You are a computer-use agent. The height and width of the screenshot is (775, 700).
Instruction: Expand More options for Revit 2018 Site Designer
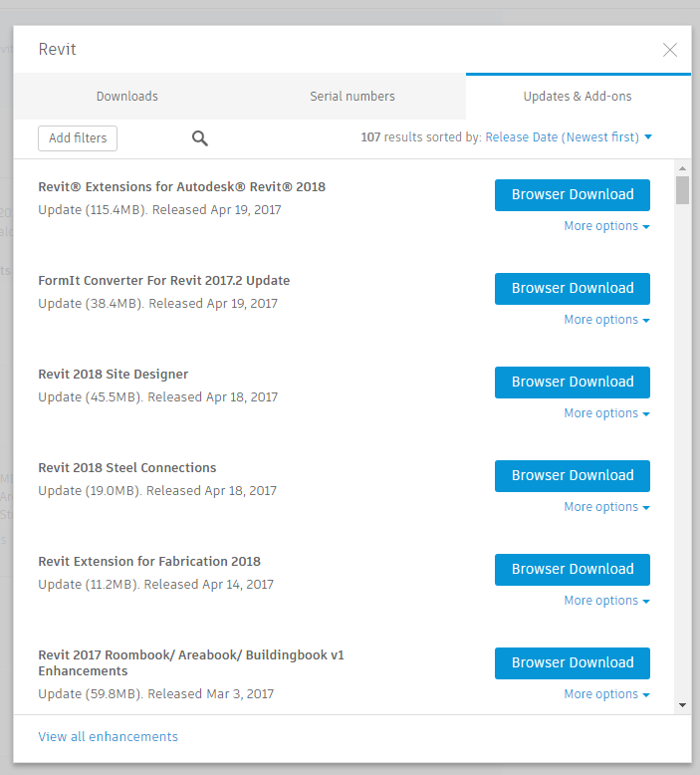pos(606,413)
